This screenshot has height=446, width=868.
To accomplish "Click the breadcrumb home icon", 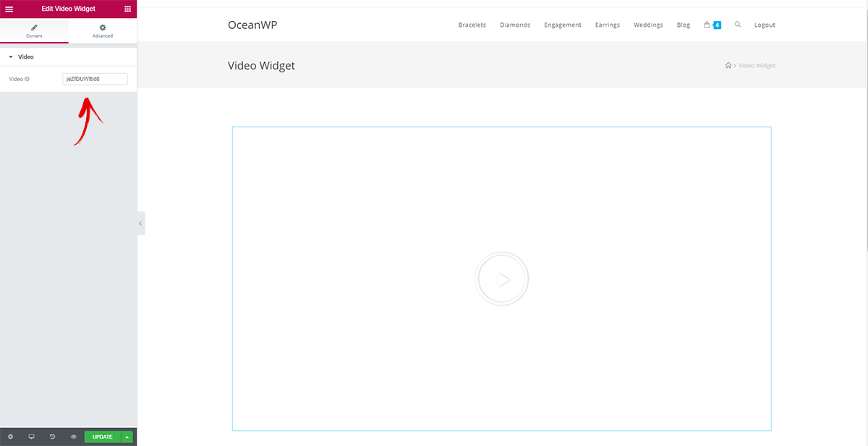I will [728, 65].
